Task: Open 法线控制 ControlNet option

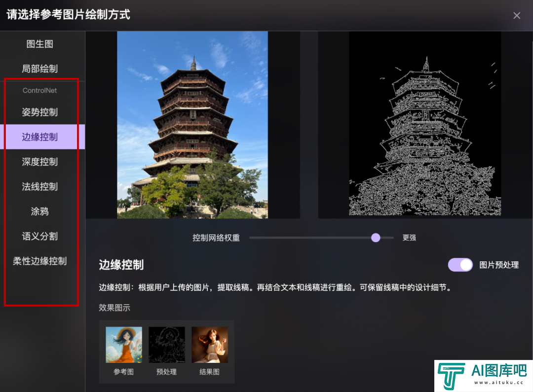Action: (39, 186)
